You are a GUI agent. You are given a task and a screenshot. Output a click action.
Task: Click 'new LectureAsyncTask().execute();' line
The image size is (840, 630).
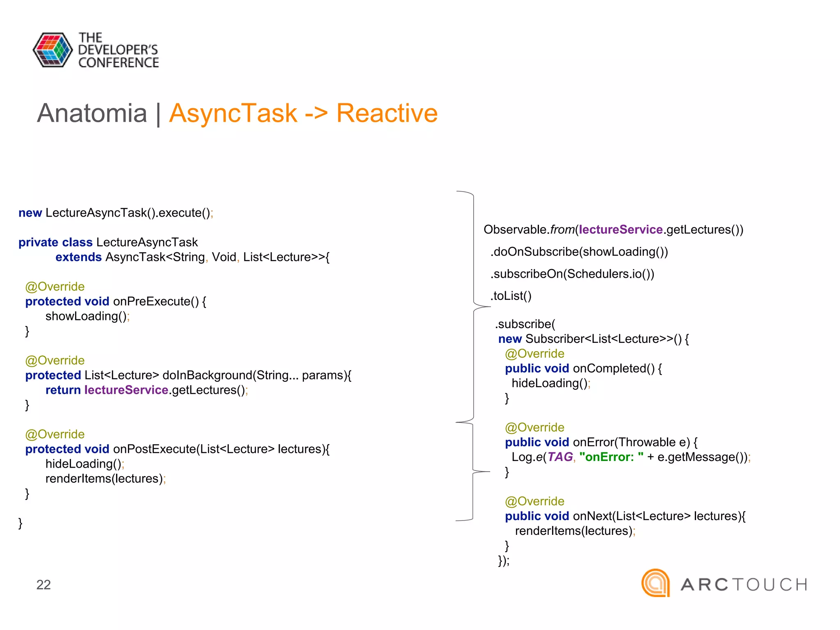click(x=116, y=213)
